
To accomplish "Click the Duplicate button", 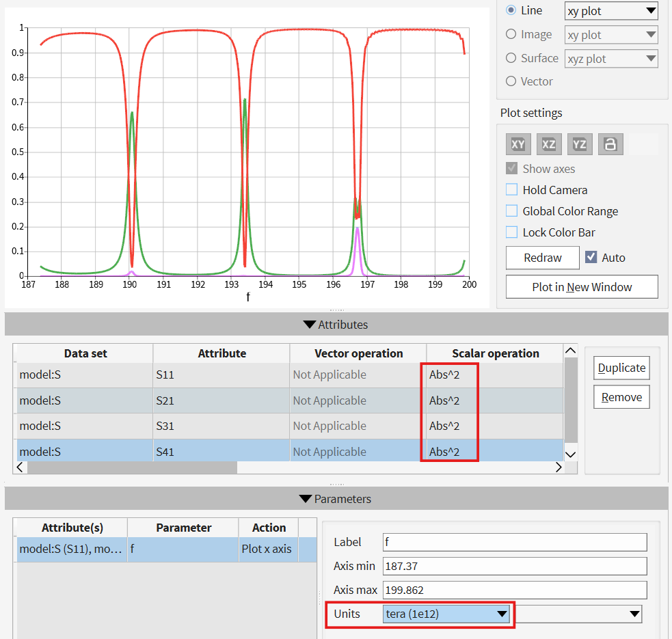I will [x=621, y=368].
